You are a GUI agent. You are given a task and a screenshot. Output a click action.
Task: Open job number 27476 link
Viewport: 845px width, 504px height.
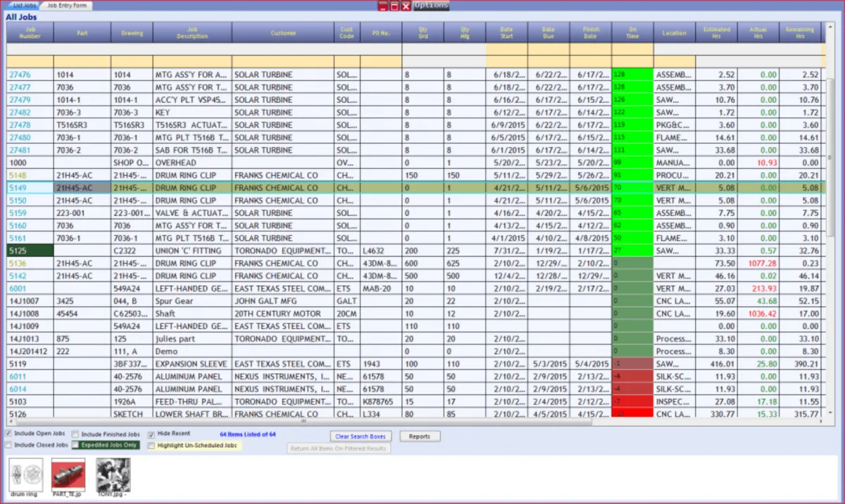click(20, 75)
